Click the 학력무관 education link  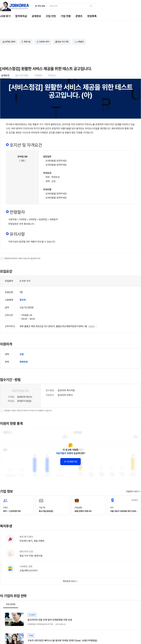[23, 362]
